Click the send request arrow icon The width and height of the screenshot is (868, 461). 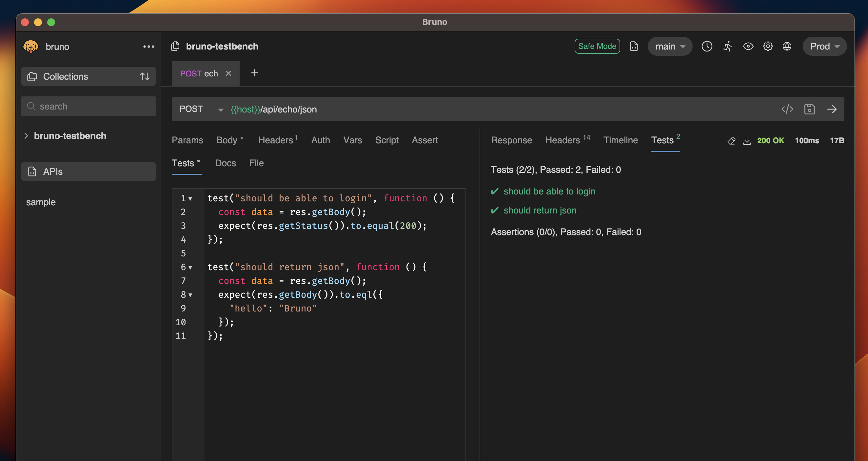coord(832,109)
